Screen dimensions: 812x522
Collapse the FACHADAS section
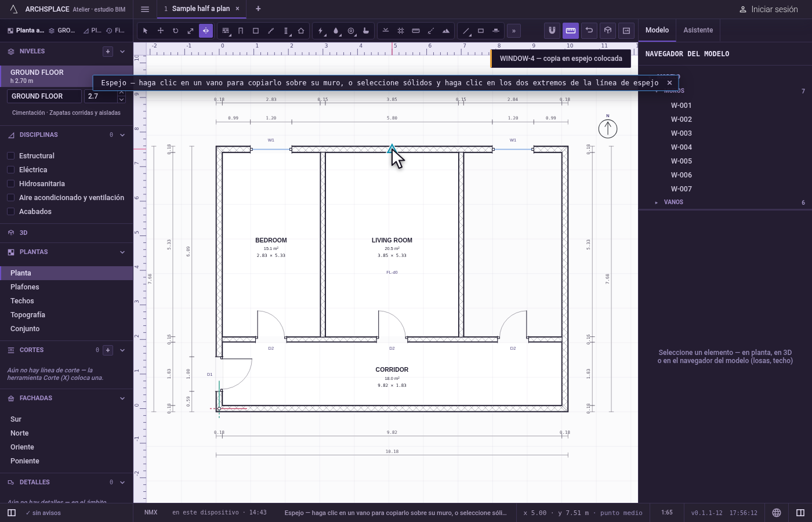(122, 398)
